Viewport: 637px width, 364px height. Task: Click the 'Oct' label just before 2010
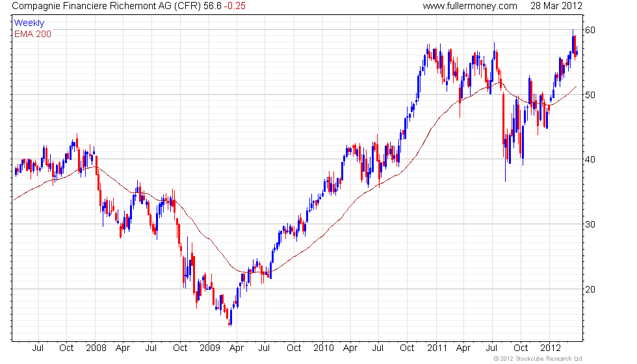294,348
